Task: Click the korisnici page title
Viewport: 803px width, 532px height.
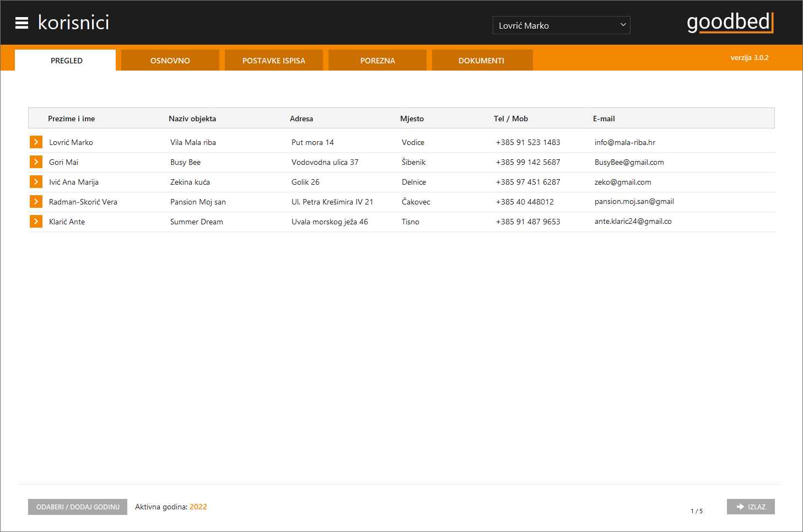Action: [x=73, y=23]
